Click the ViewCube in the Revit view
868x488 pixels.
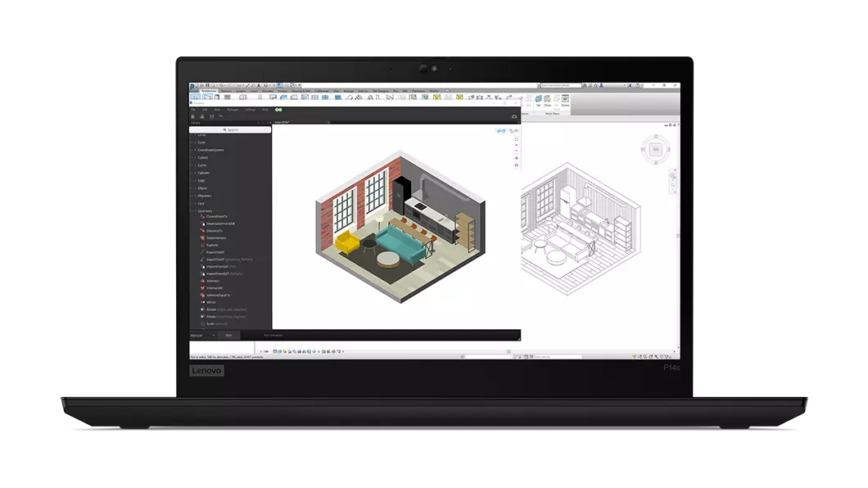coord(655,149)
